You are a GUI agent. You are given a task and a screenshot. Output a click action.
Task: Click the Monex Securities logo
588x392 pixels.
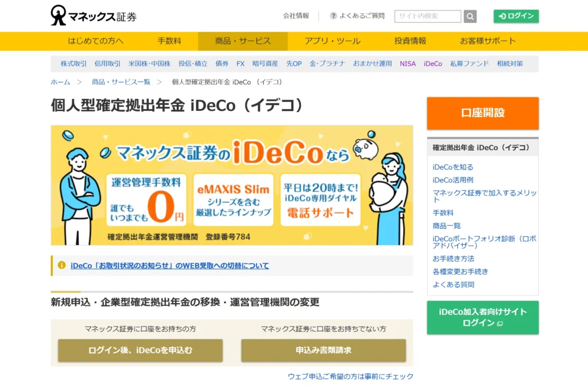pos(94,16)
